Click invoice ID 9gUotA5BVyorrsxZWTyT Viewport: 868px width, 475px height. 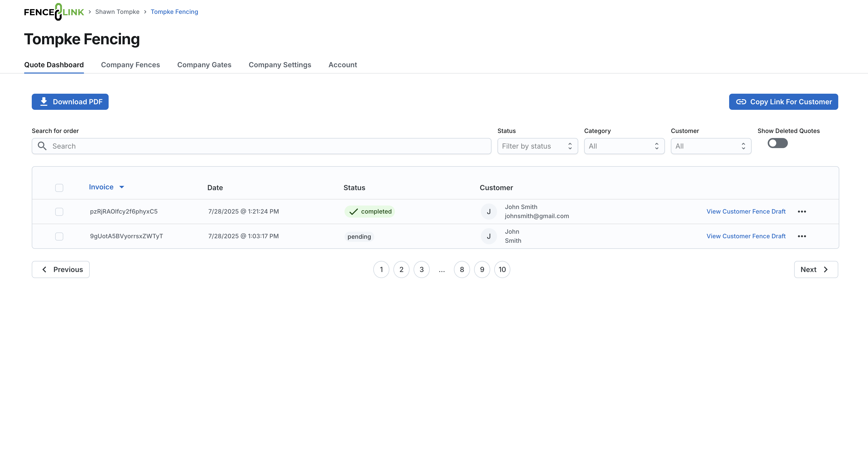click(x=126, y=236)
